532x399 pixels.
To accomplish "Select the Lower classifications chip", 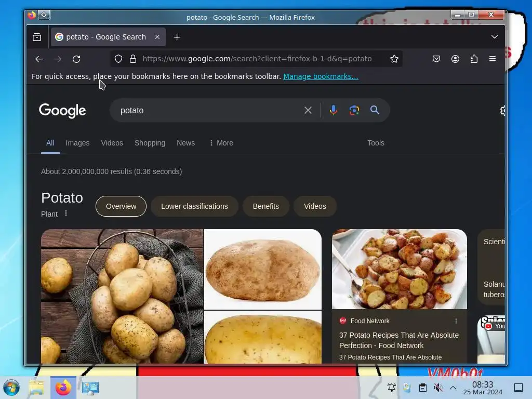I will (x=194, y=206).
